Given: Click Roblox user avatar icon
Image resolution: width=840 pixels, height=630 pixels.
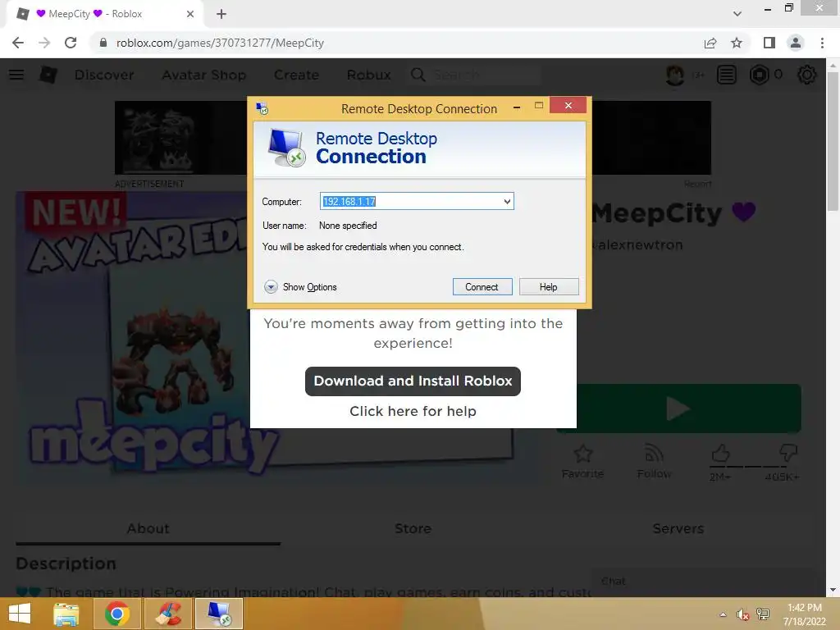Looking at the screenshot, I should (675, 75).
